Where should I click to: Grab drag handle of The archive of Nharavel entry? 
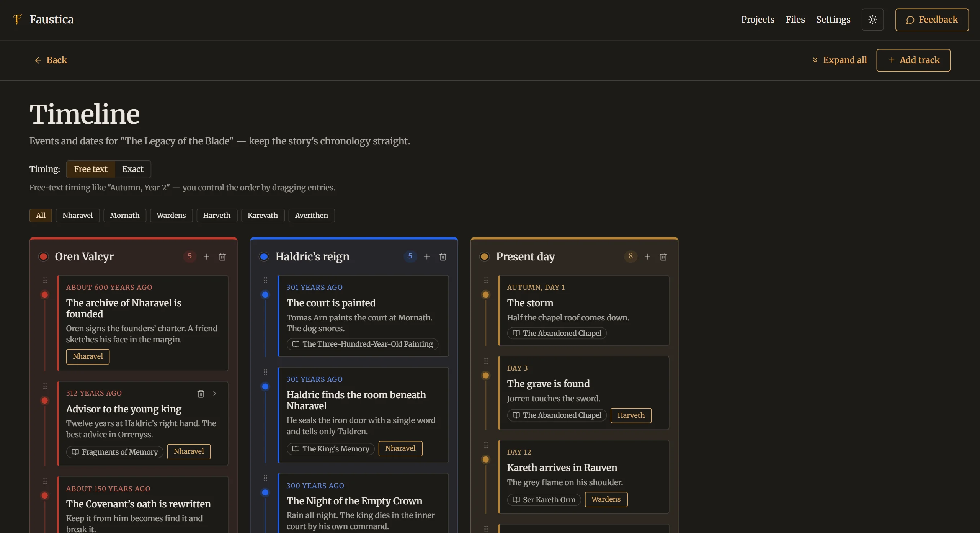click(x=45, y=280)
